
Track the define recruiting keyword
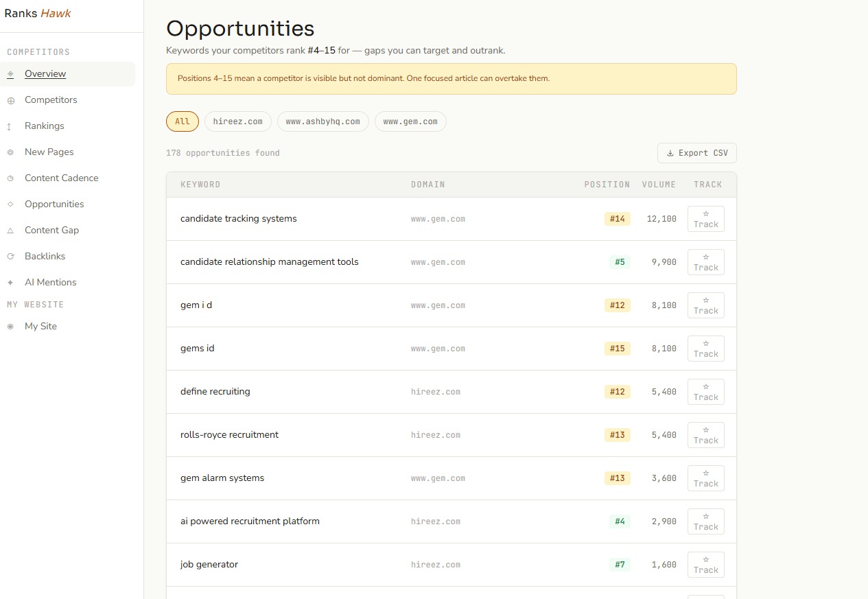point(706,392)
